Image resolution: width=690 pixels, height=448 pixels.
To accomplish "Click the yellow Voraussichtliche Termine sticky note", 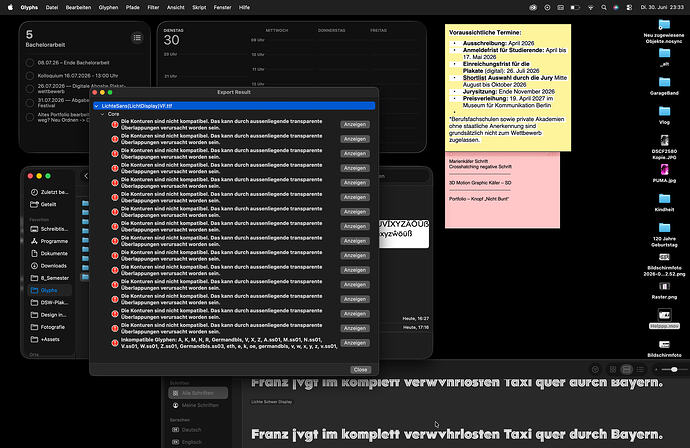I will point(508,88).
